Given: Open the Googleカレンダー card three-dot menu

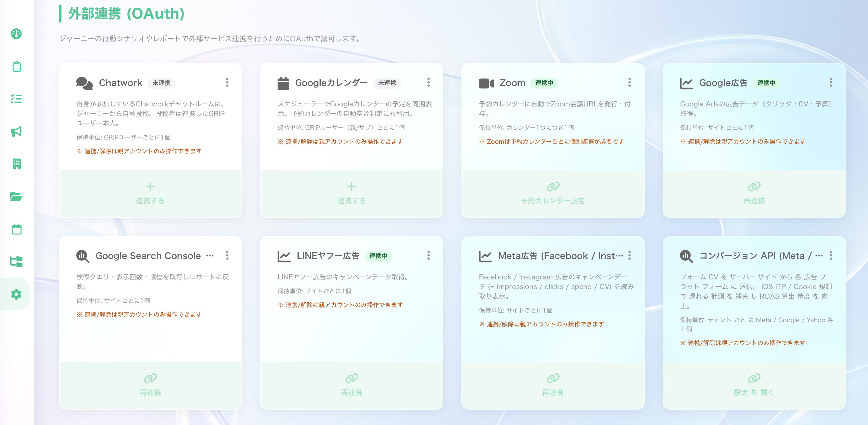Looking at the screenshot, I should (x=428, y=82).
